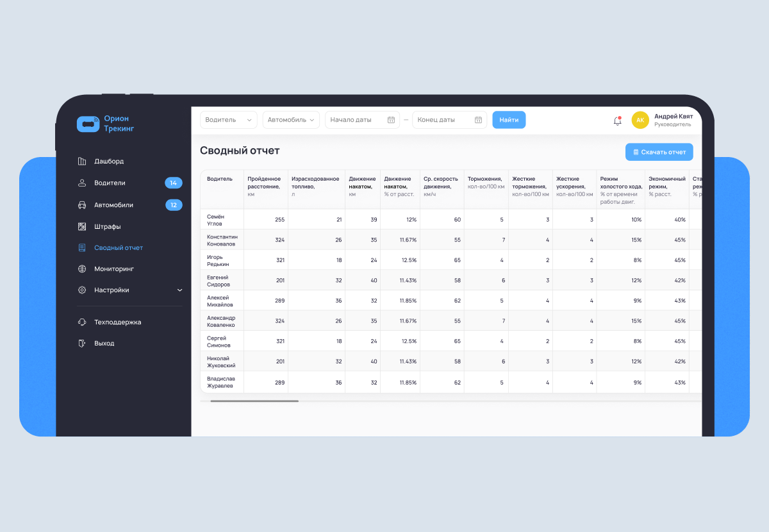Click the horizontal table scrollbar
The image size is (769, 532).
tap(254, 401)
